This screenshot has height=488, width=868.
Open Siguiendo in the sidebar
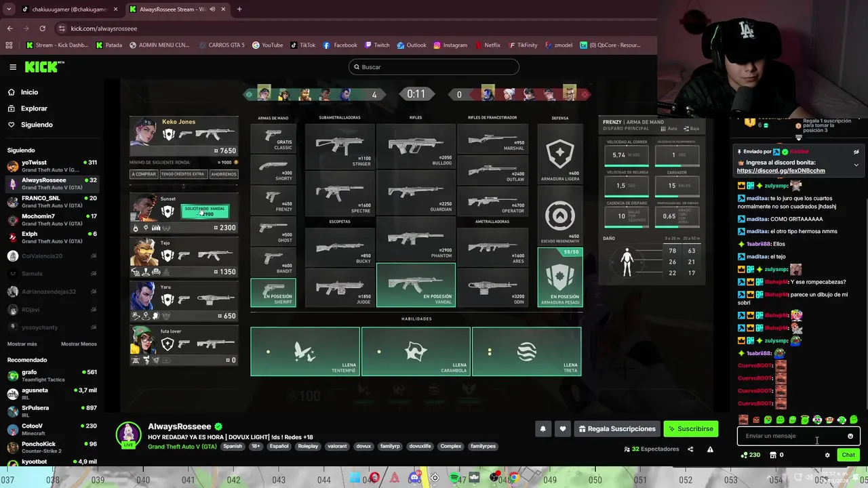tap(37, 125)
